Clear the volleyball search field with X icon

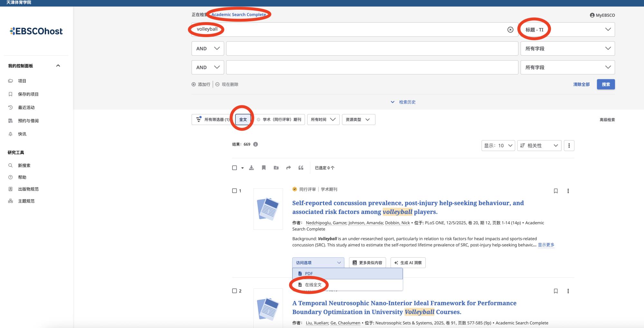[510, 30]
